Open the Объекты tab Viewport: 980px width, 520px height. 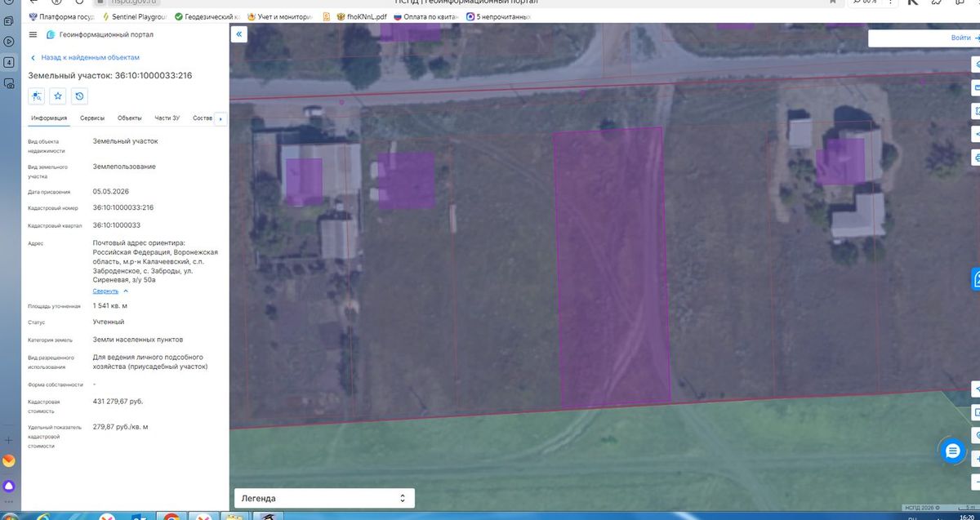(x=130, y=118)
